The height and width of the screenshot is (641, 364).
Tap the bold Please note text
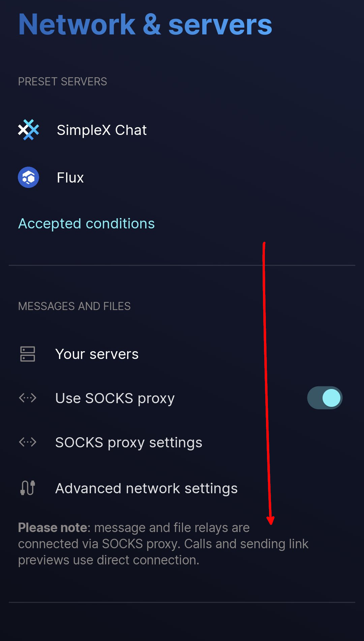click(x=53, y=528)
